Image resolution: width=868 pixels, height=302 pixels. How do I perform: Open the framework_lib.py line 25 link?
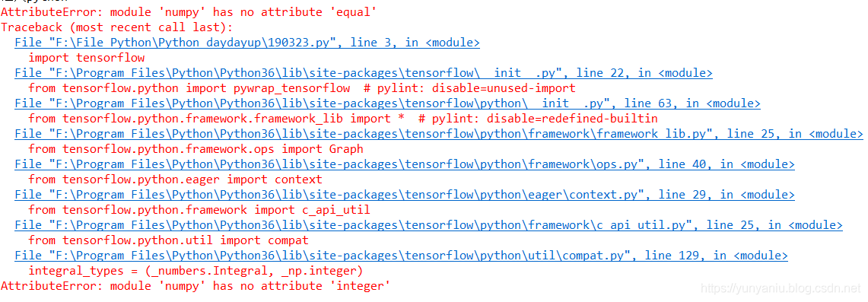[439, 134]
